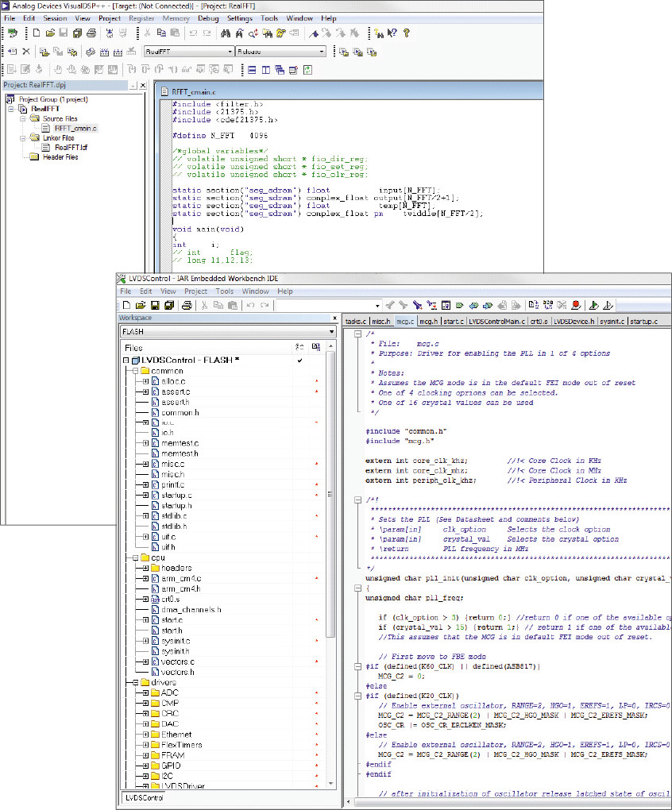Screen dimensions: 672x810
Task: Click Download and Debug icon in IAR toolbar
Action: pos(594,305)
